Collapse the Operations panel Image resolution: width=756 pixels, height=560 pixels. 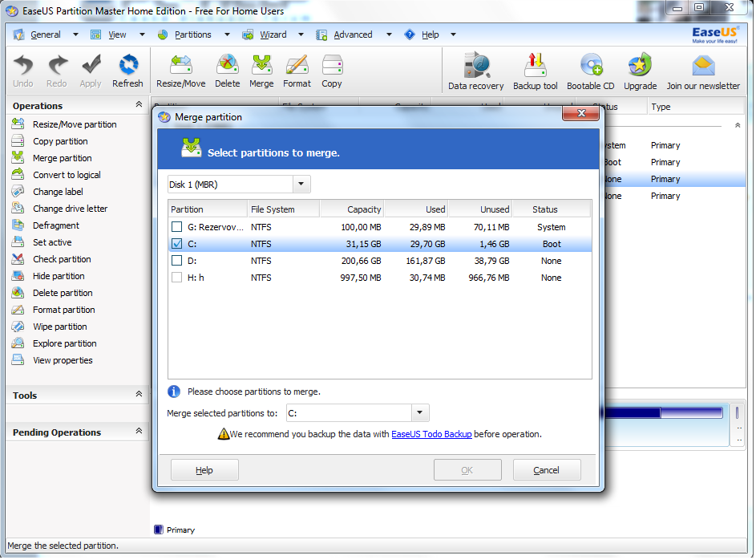click(139, 105)
